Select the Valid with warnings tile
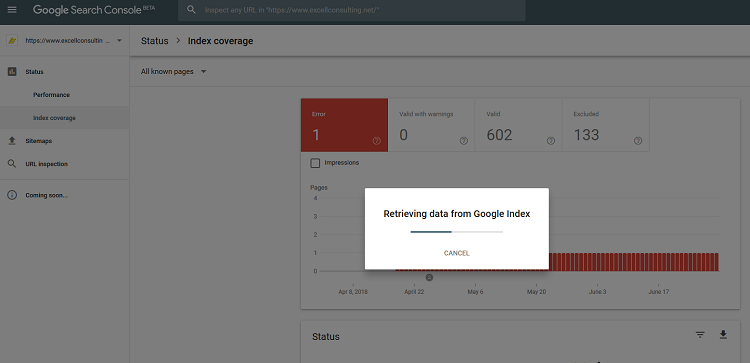Screen dimensions: 750x363 [431, 125]
